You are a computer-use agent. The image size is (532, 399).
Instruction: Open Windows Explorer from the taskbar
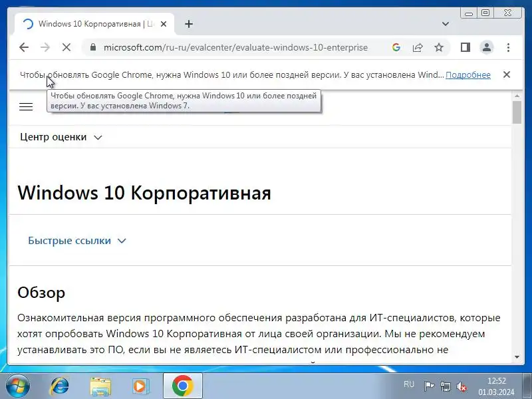100,386
